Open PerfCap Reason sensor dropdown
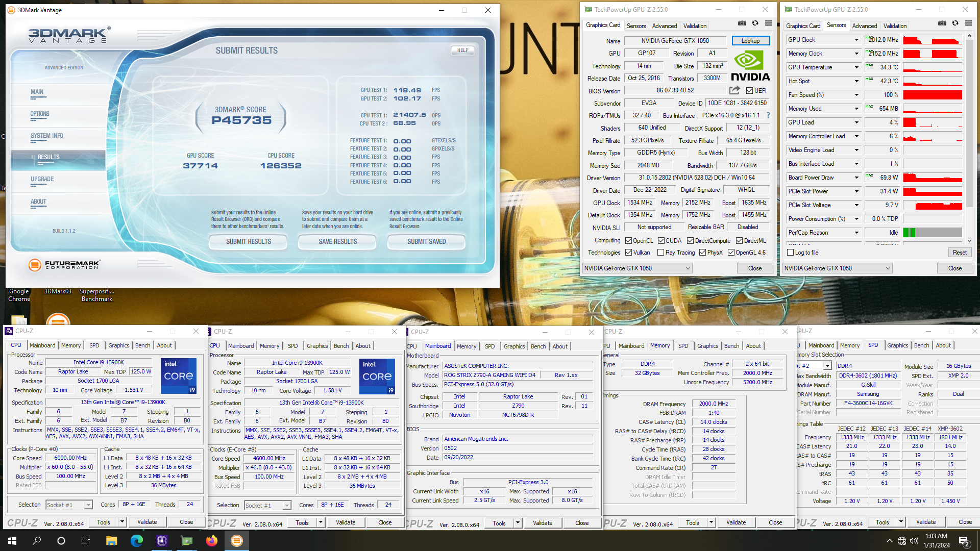 click(856, 233)
